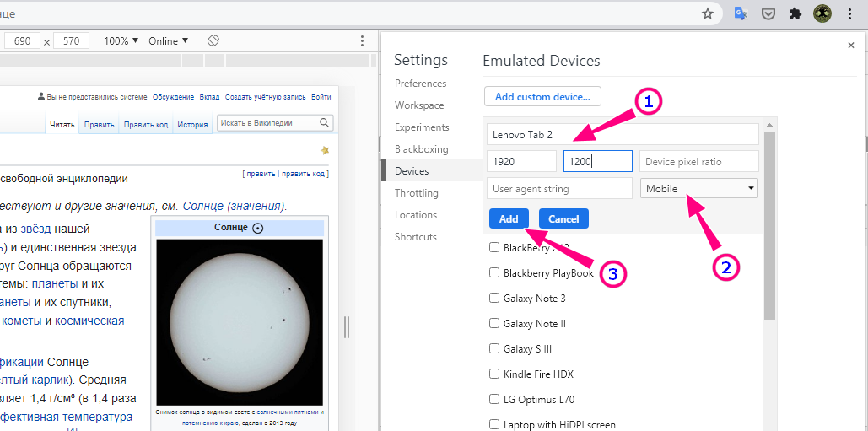Click the user icon beside 'Вы не представились системе'
The height and width of the screenshot is (431, 868).
41,97
